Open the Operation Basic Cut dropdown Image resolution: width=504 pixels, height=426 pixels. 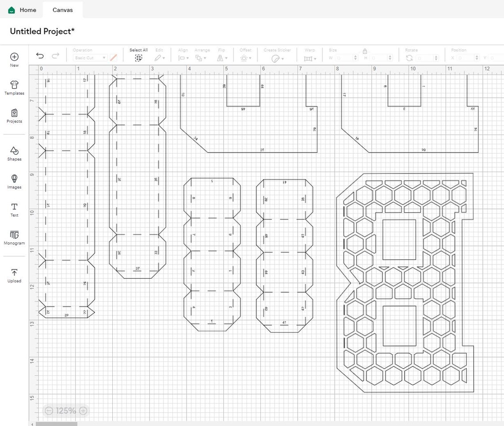(x=90, y=58)
